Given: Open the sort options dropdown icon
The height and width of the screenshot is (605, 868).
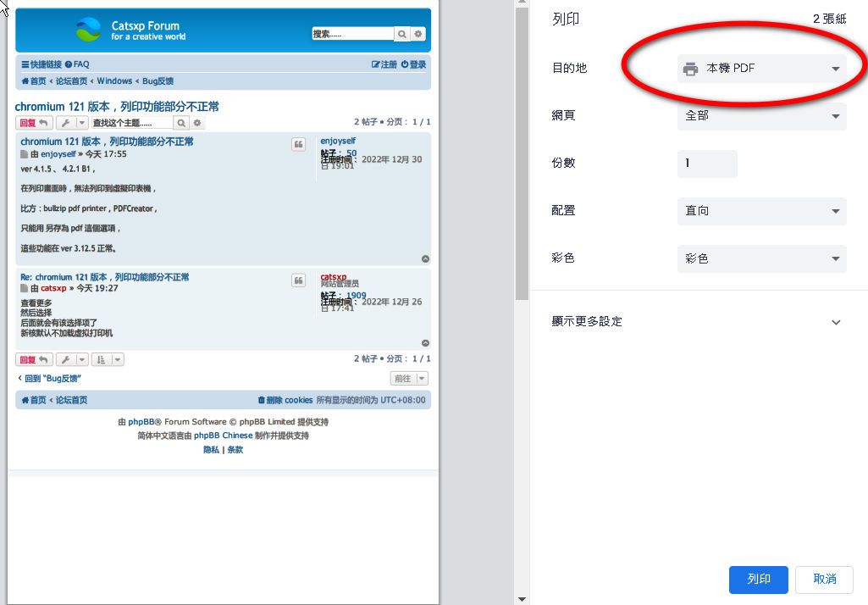Looking at the screenshot, I should (x=108, y=360).
